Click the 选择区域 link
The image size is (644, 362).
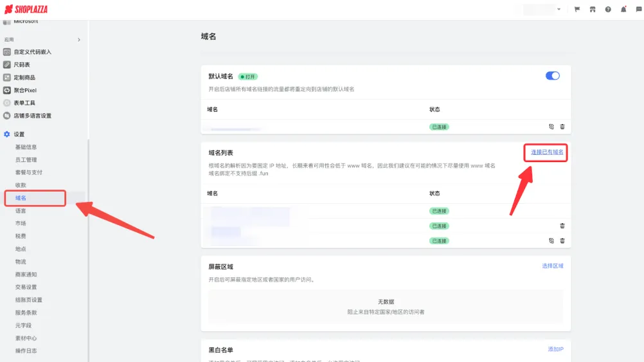tap(552, 266)
